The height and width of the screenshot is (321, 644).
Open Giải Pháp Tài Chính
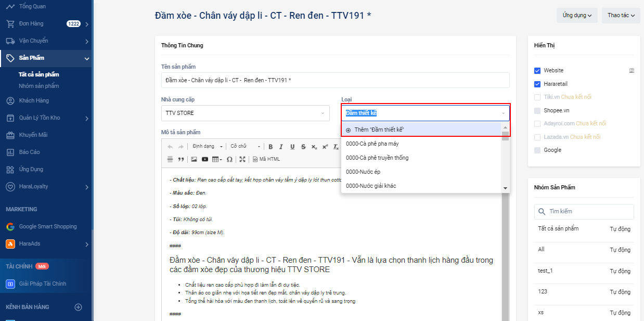[43, 284]
